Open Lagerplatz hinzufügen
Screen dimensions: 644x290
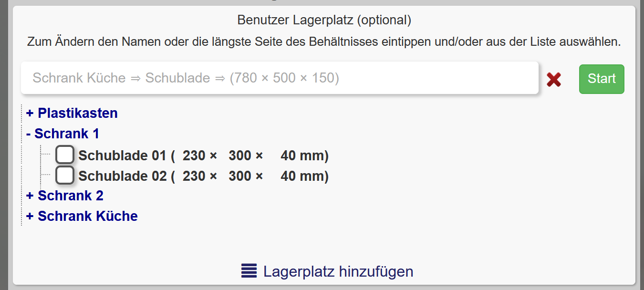pyautogui.click(x=338, y=270)
